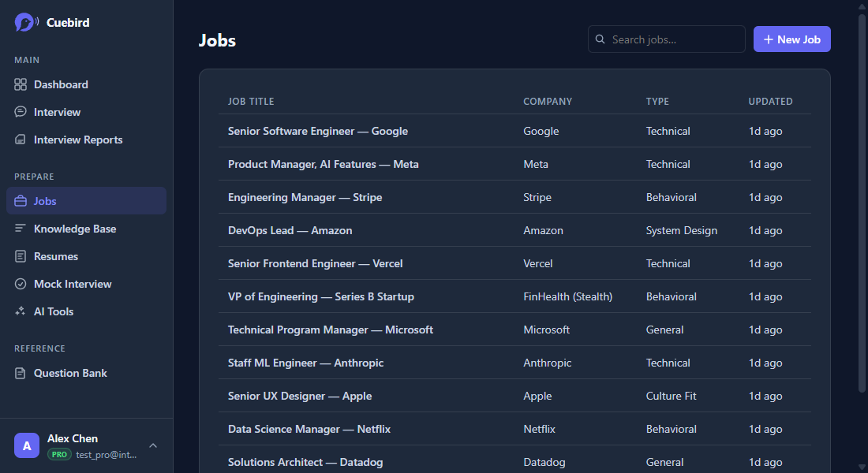Click the Jobs page heading
The height and width of the screenshot is (473, 868).
tap(217, 40)
